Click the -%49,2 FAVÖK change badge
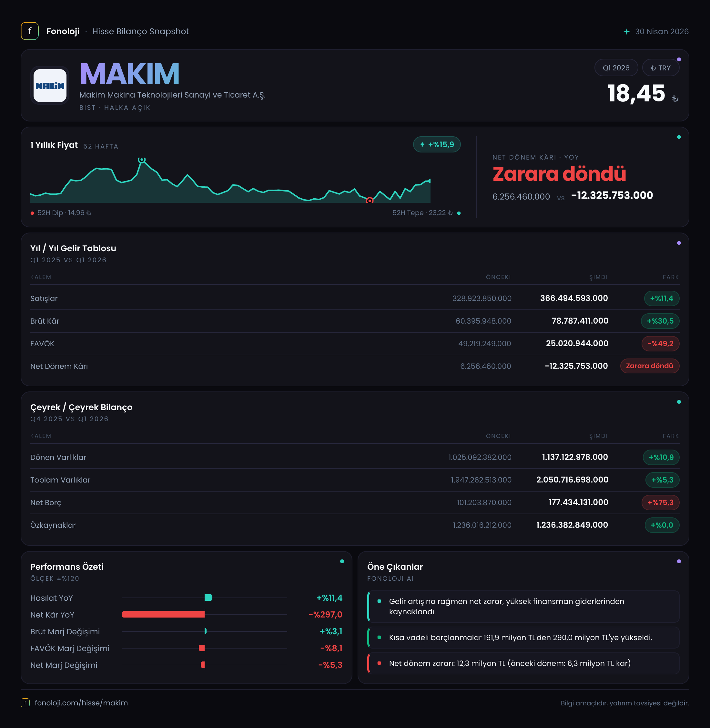 660,343
